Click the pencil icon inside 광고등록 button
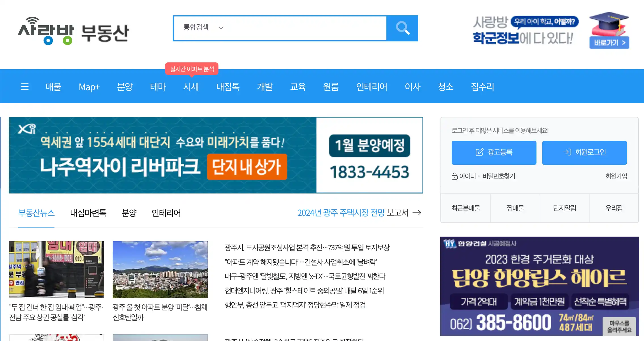The image size is (644, 341). [x=479, y=152]
